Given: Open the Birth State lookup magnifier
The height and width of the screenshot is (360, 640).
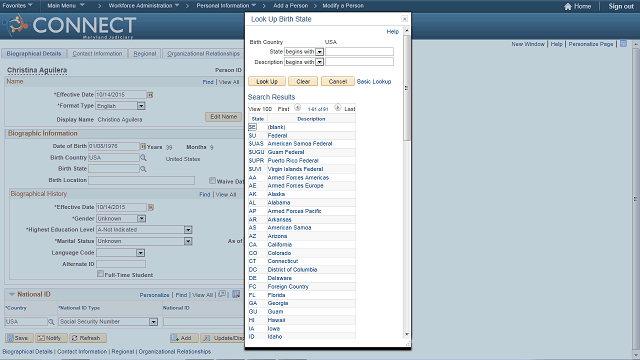Looking at the screenshot, I should (143, 169).
